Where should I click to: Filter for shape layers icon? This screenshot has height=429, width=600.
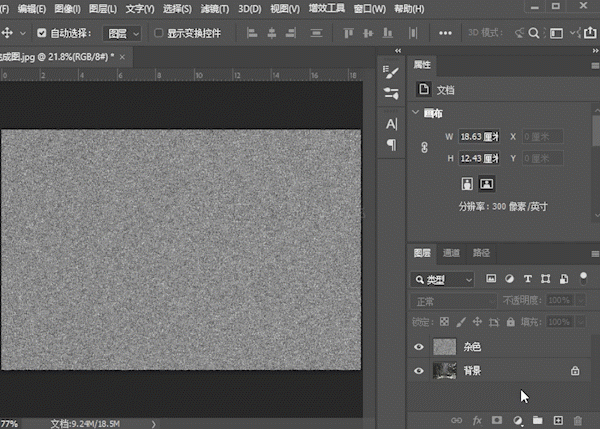coord(546,279)
